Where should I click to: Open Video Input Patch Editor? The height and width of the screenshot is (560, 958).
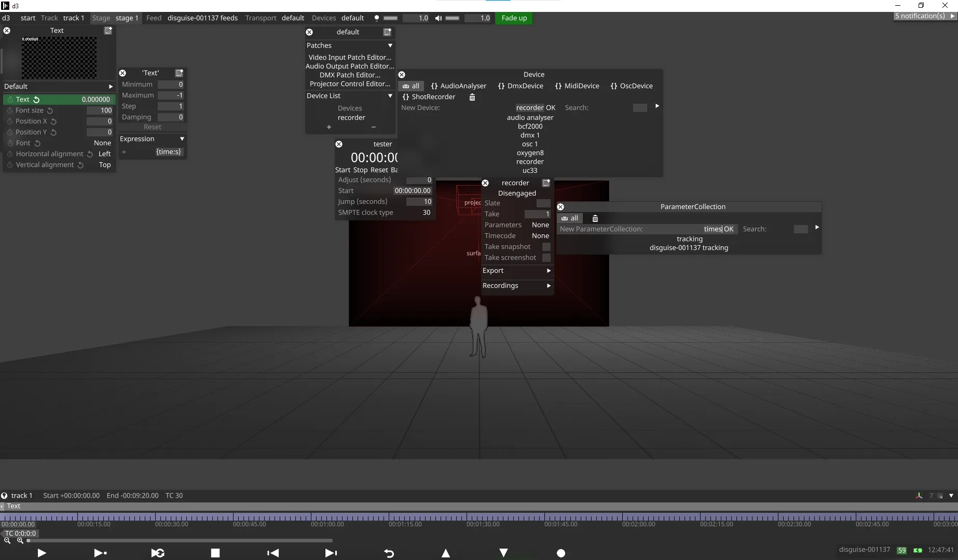(350, 58)
